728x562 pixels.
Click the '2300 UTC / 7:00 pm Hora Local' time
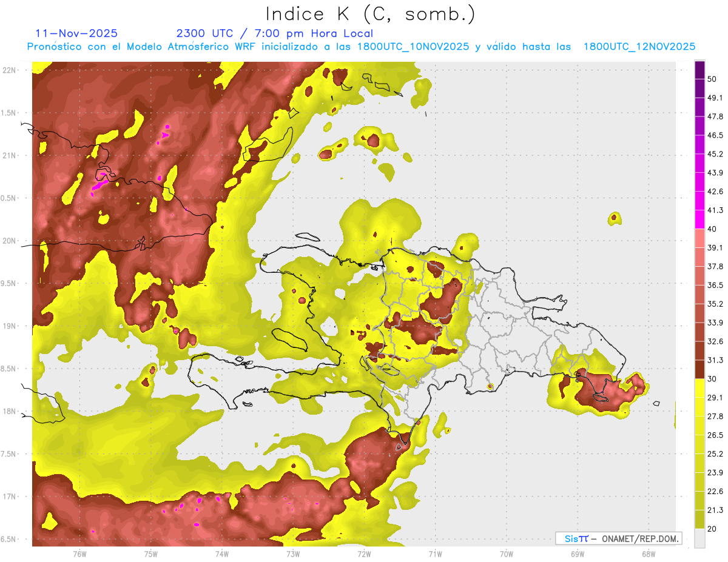[x=275, y=33]
